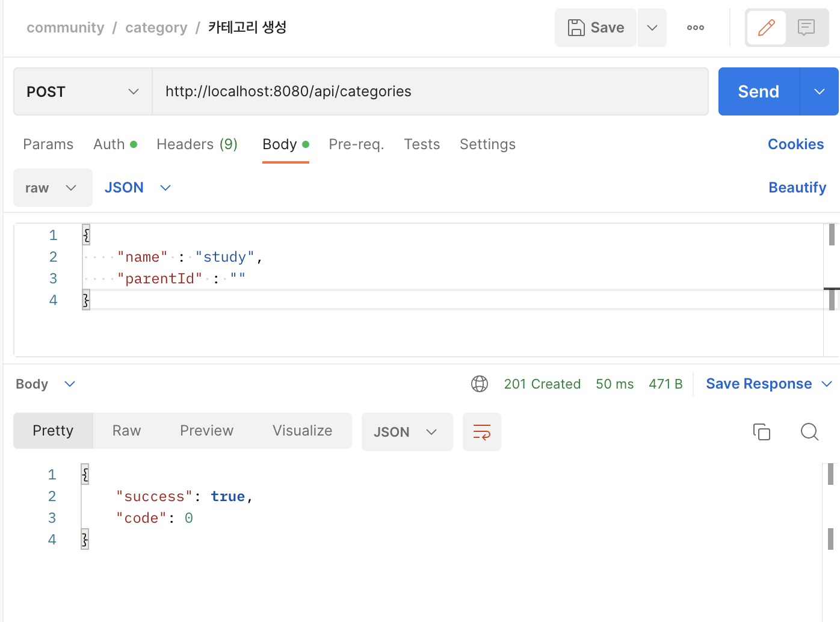Click the response viewer vertical scrollbar
The image size is (840, 622).
(830, 474)
